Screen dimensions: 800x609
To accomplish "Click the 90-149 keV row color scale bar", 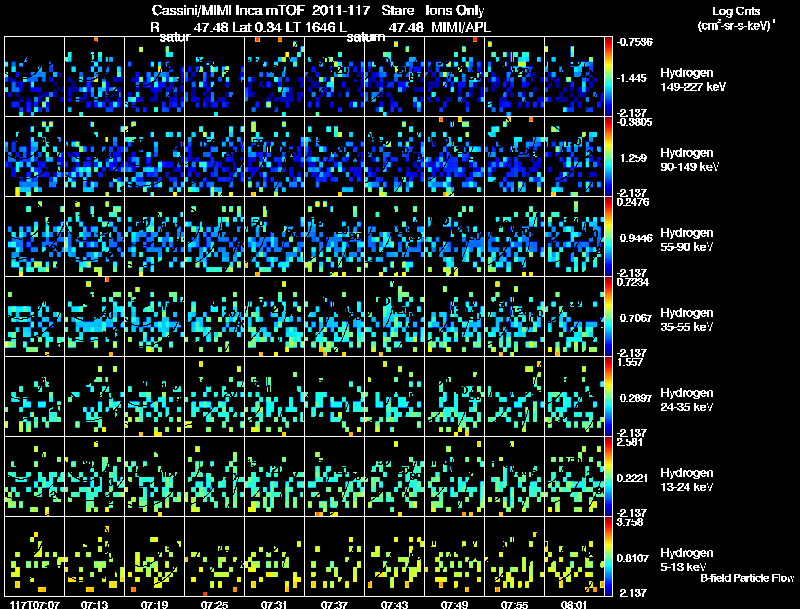I will coord(608,157).
